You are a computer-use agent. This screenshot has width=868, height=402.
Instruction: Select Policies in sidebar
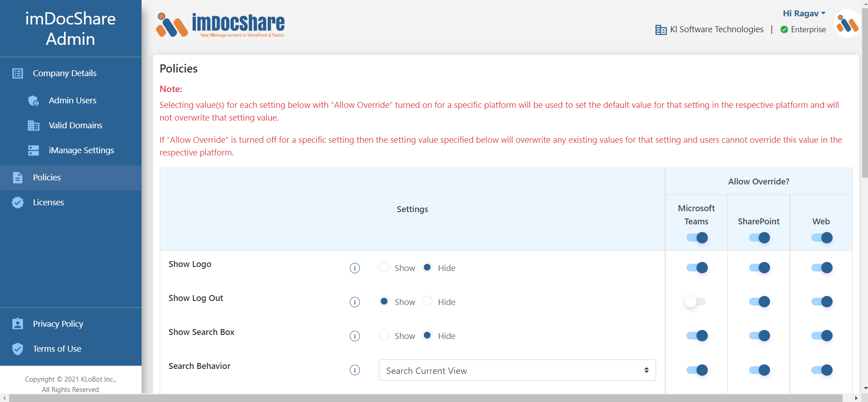pyautogui.click(x=71, y=178)
